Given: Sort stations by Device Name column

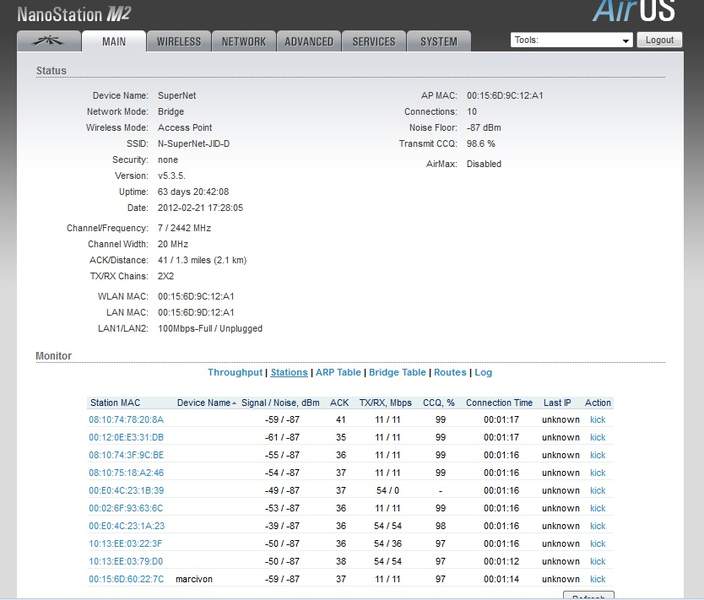Looking at the screenshot, I should 206,403.
